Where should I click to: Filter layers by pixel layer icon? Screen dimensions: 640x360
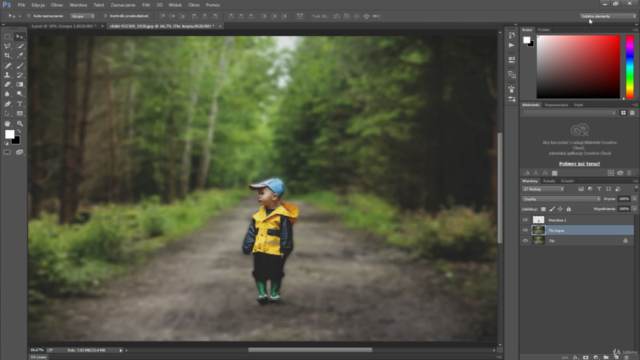coord(581,189)
